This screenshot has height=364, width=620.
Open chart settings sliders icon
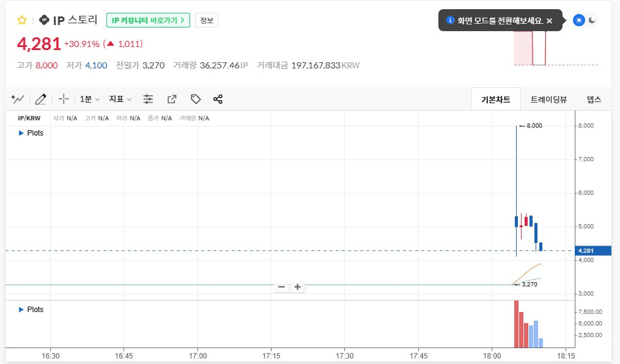coord(148,99)
